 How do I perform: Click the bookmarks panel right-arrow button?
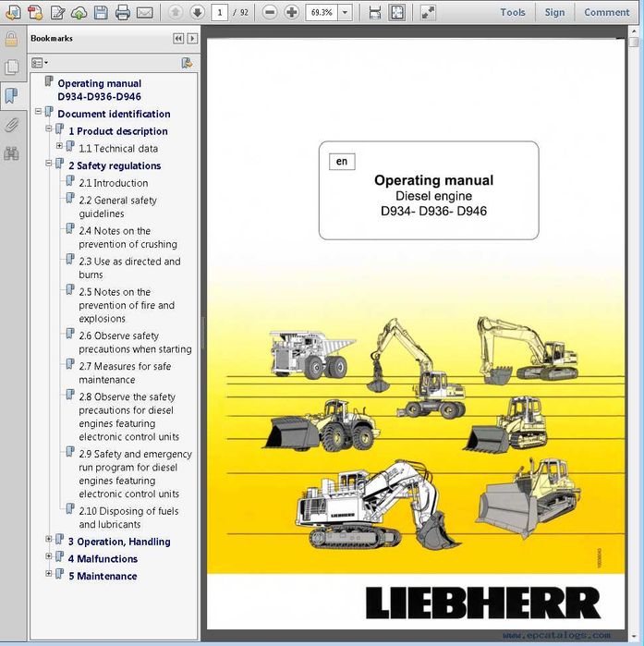(192, 38)
